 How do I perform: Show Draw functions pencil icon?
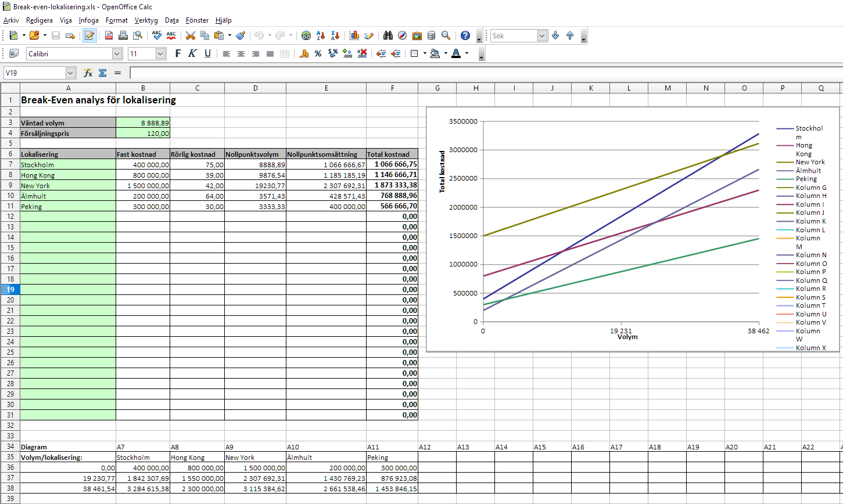coord(369,35)
